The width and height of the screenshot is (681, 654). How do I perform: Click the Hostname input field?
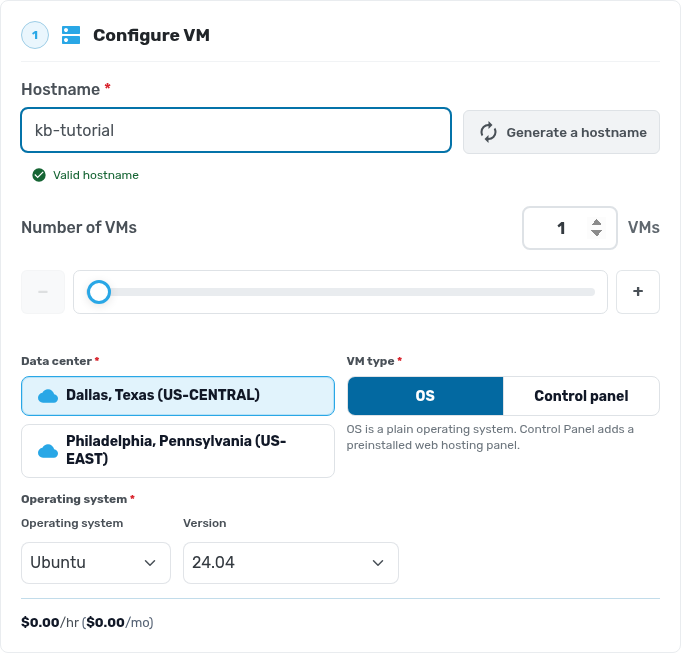tap(236, 130)
